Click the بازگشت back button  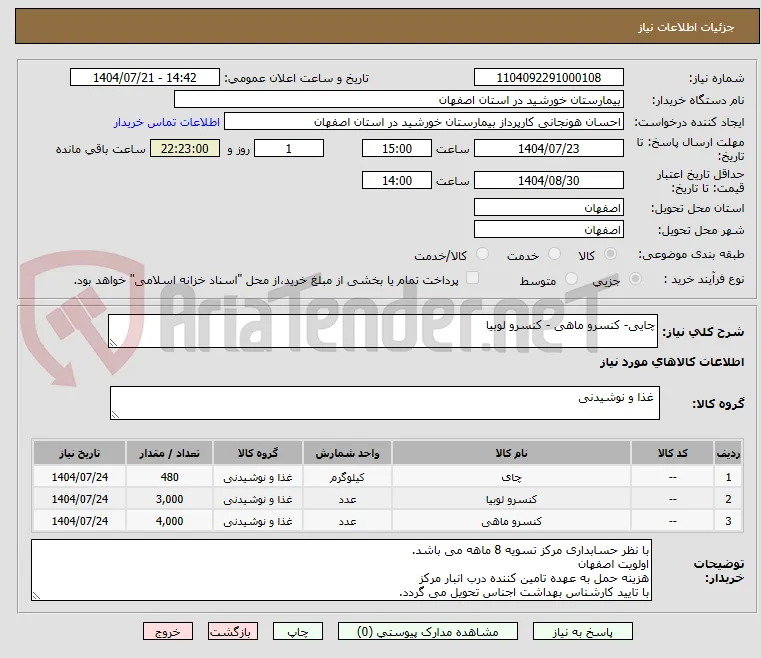point(233,631)
